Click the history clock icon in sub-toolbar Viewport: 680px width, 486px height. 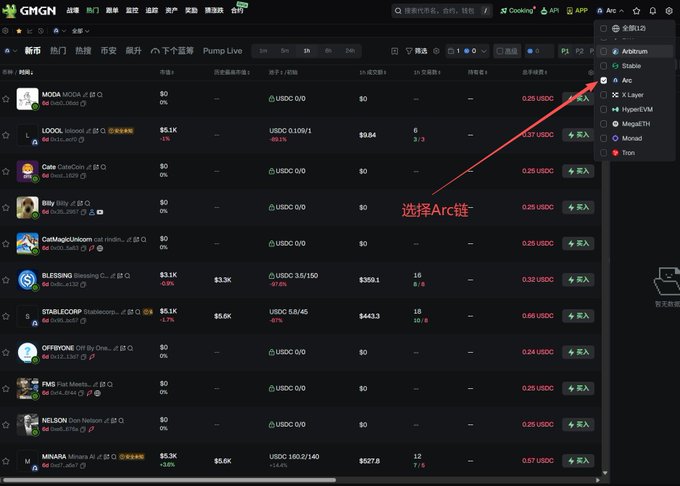tap(41, 31)
